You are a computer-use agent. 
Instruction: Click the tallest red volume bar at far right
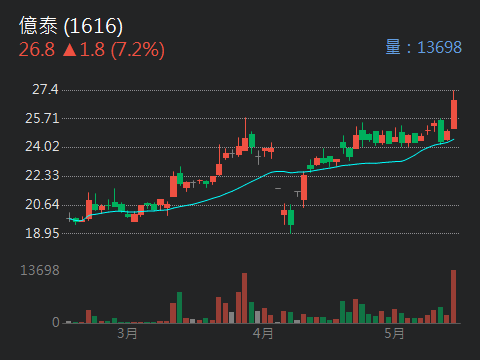click(453, 296)
